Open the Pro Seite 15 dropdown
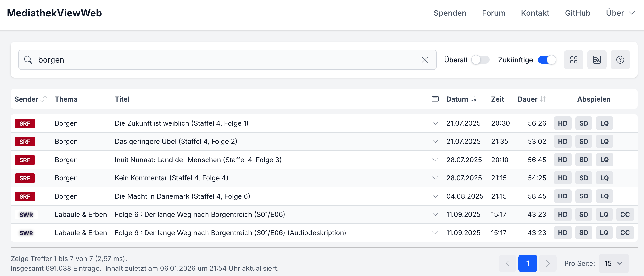This screenshot has height=276, width=644. 613,263
